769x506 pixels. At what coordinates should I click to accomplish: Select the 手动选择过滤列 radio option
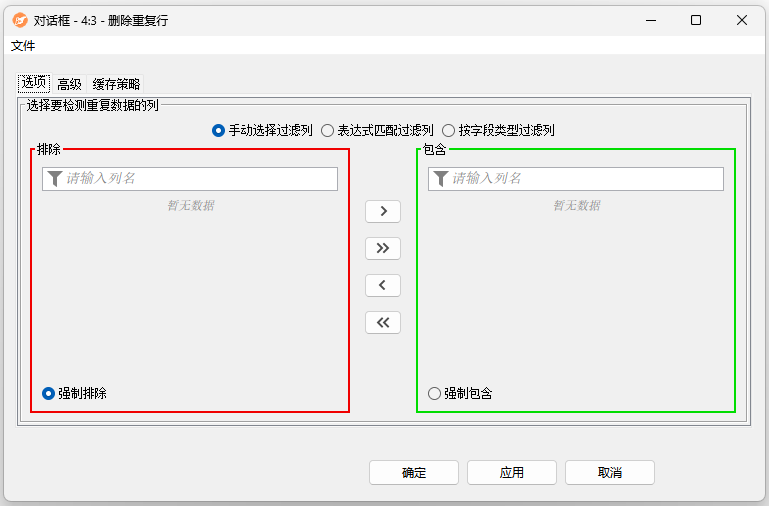point(219,130)
